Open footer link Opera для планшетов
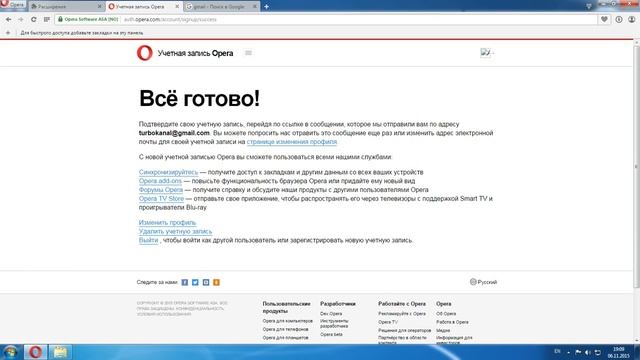Image resolution: width=640 pixels, height=360 pixels. tap(285, 338)
